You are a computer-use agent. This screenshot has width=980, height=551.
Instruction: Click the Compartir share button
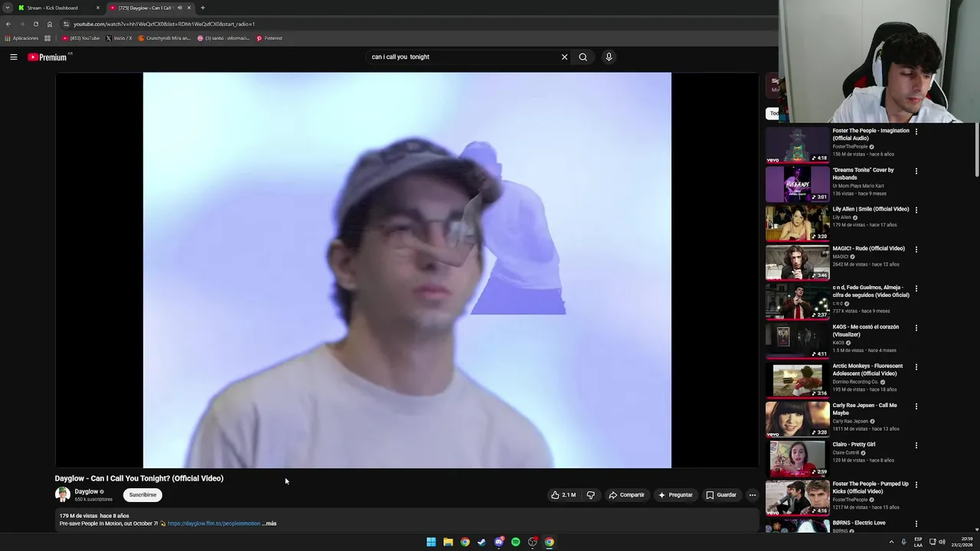click(626, 495)
